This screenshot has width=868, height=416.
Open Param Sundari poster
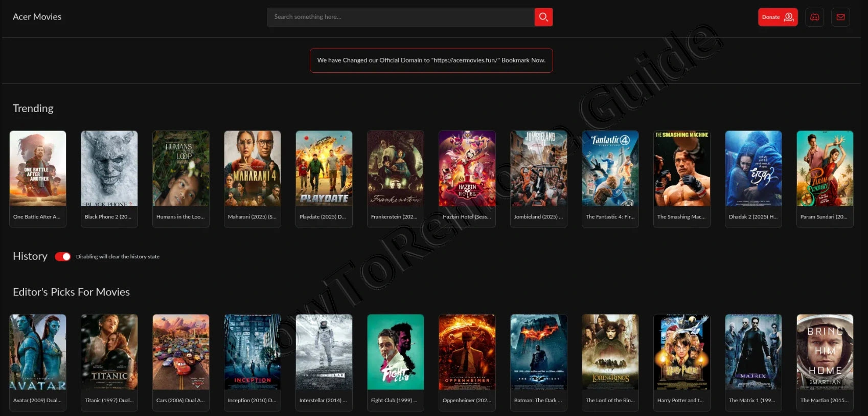825,168
